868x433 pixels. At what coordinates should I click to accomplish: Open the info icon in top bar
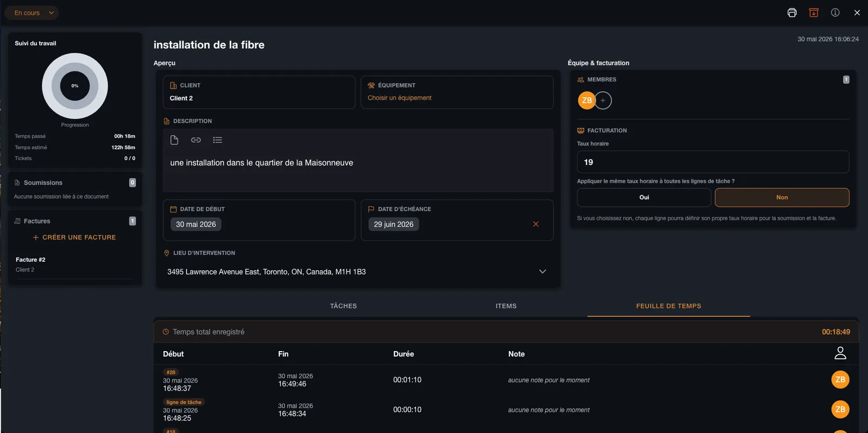tap(835, 12)
